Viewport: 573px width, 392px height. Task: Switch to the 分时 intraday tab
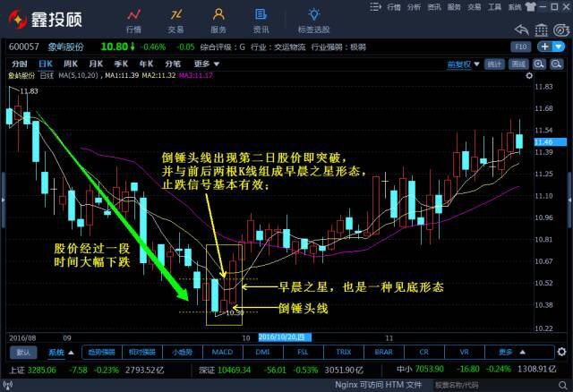20,64
